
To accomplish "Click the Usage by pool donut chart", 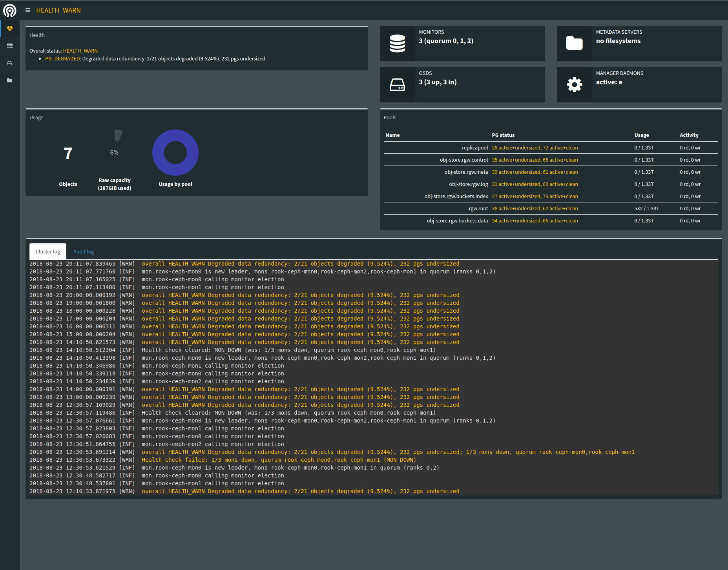I will point(175,153).
